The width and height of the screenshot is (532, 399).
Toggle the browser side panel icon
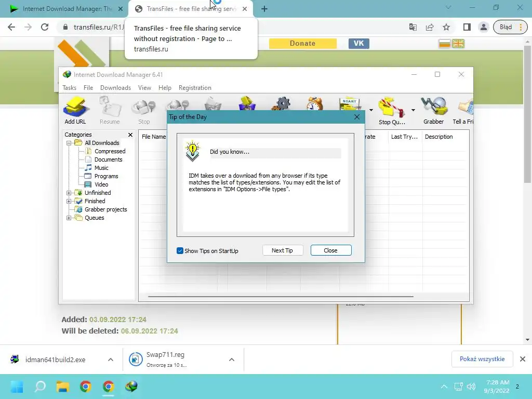pyautogui.click(x=467, y=27)
